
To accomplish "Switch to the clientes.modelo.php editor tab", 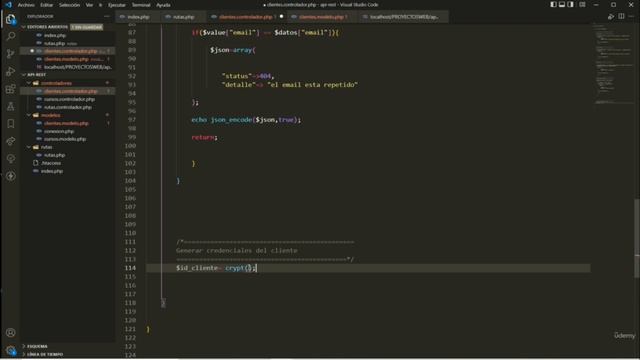I will 322,17.
